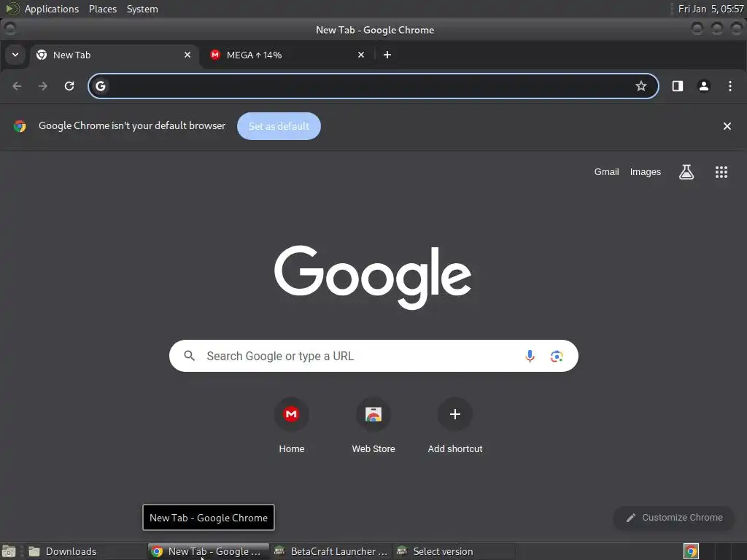This screenshot has height=560, width=747.
Task: Bookmark this tab with the star icon
Action: (640, 86)
